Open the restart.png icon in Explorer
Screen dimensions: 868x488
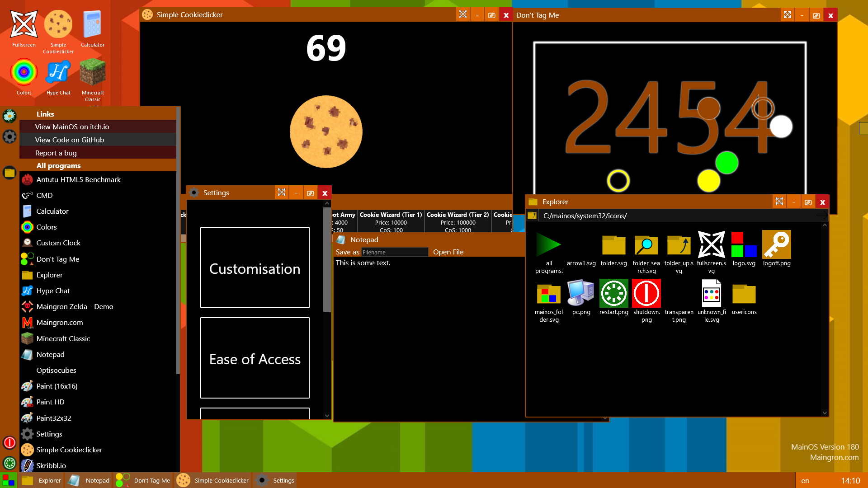(x=613, y=294)
